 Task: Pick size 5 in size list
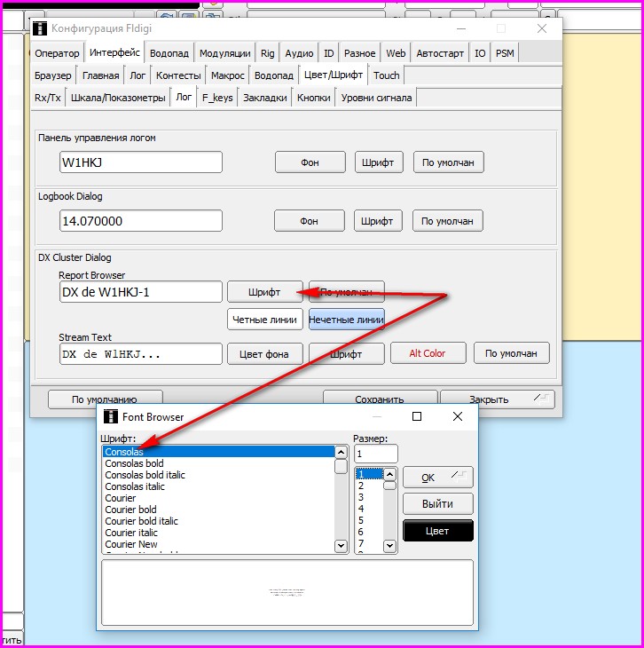(361, 520)
